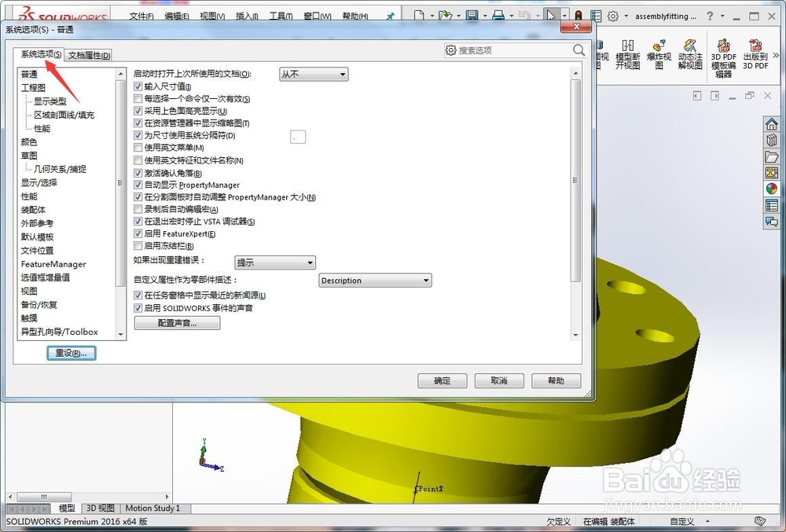Toggle 自动显示 PropertyManager checkbox
786x532 pixels.
(x=138, y=185)
